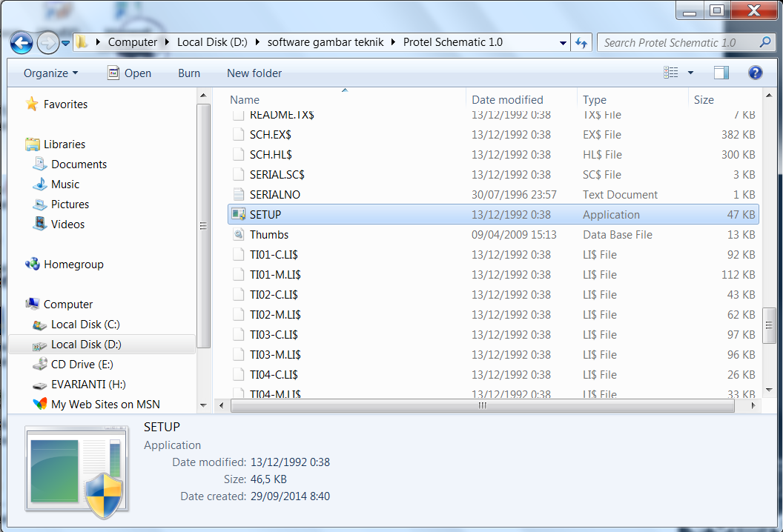Select the TI01-M.LI$ file
The height and width of the screenshot is (532, 783).
point(493,274)
